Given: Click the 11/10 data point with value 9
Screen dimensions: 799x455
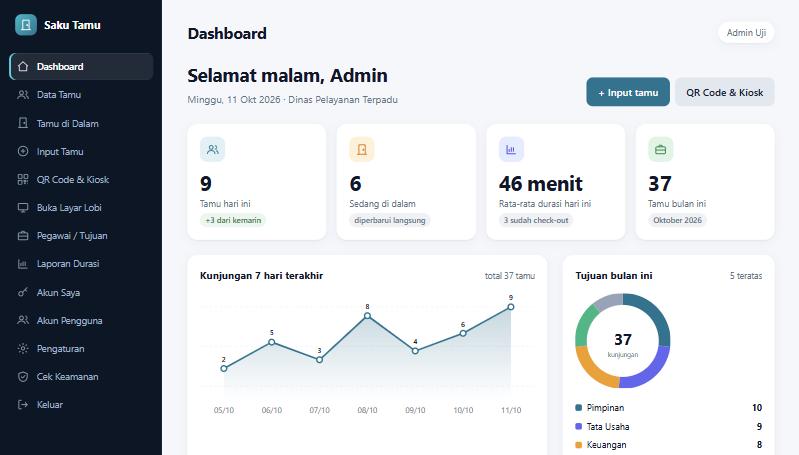Looking at the screenshot, I should coord(511,307).
